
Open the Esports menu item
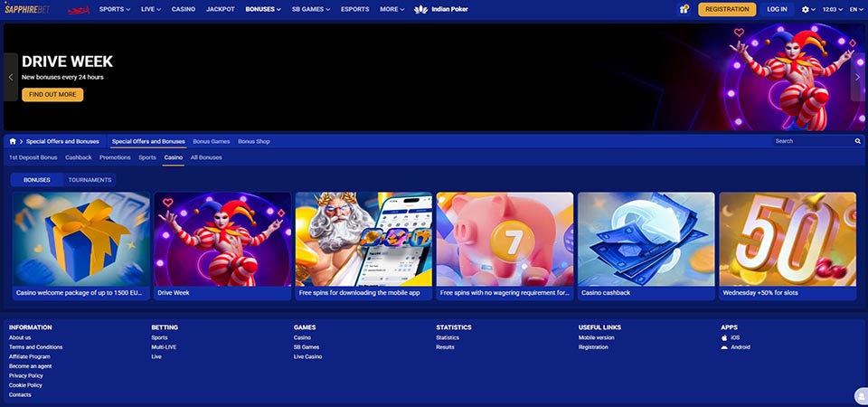pyautogui.click(x=354, y=9)
